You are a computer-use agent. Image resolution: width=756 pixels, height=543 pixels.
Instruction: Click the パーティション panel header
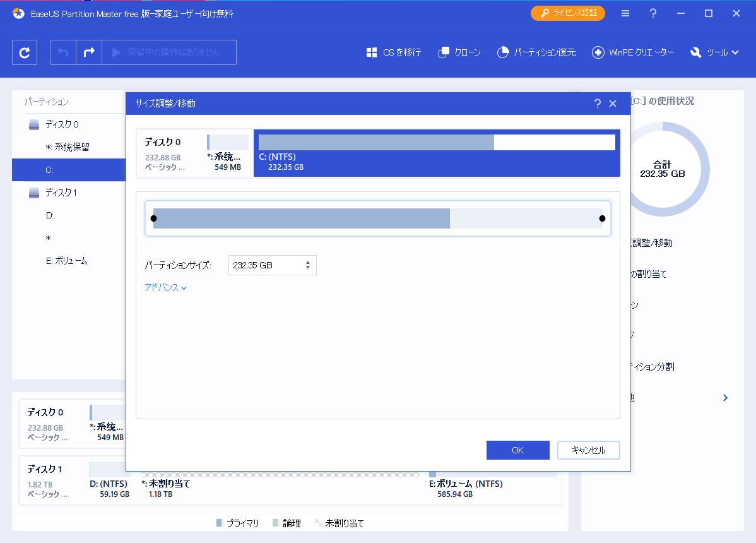(47, 102)
